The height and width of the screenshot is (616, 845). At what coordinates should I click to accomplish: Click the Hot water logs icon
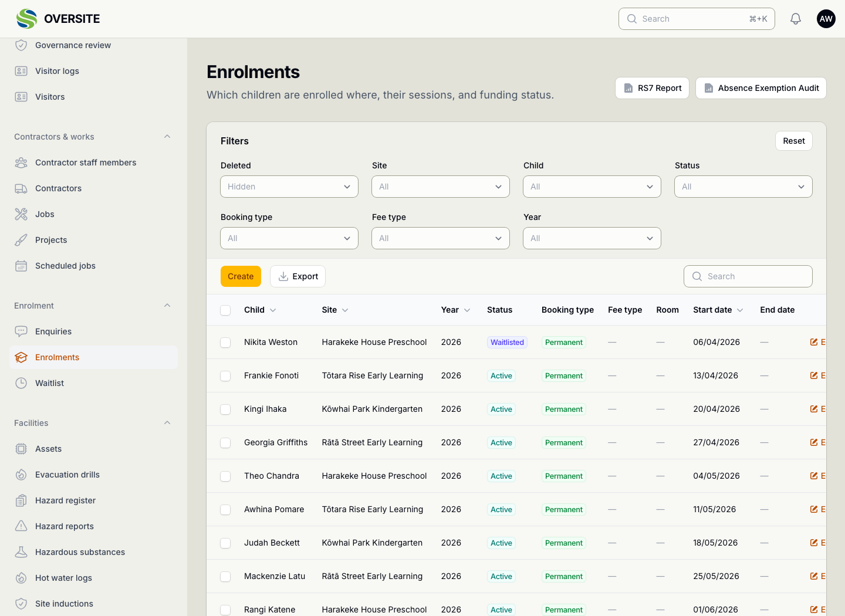point(21,578)
